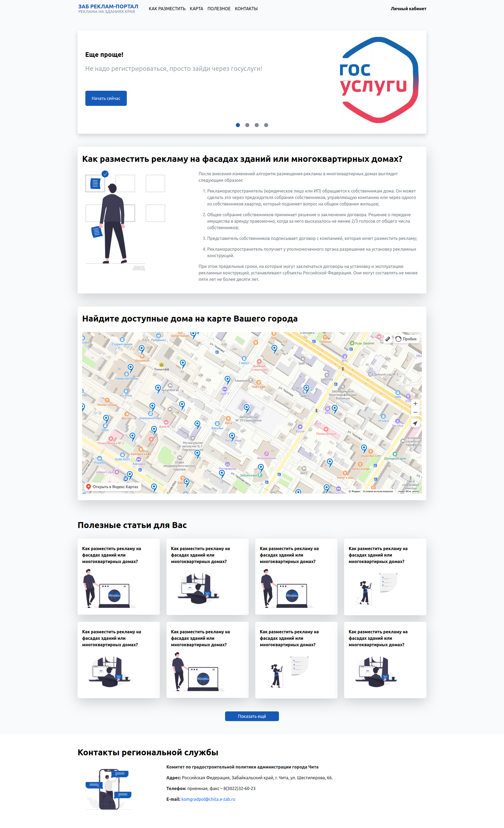This screenshot has width=504, height=828.
Task: Open the ПОЛЕЗНОЕ menu item
Action: point(219,9)
